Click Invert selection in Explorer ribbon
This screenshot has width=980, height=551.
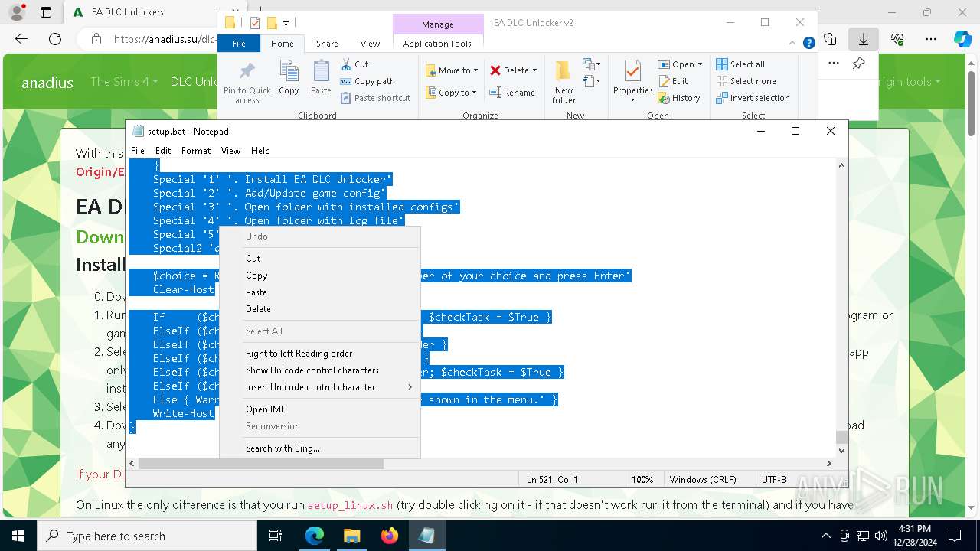tap(753, 98)
